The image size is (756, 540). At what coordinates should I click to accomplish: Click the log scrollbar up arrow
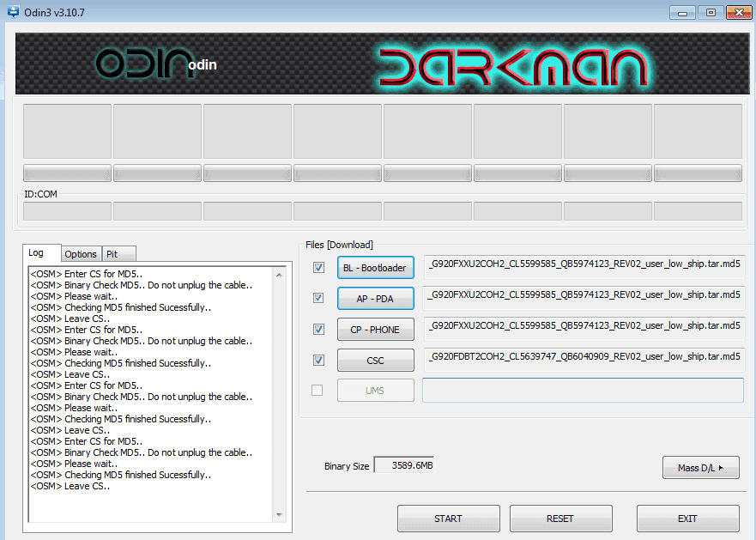click(x=279, y=275)
